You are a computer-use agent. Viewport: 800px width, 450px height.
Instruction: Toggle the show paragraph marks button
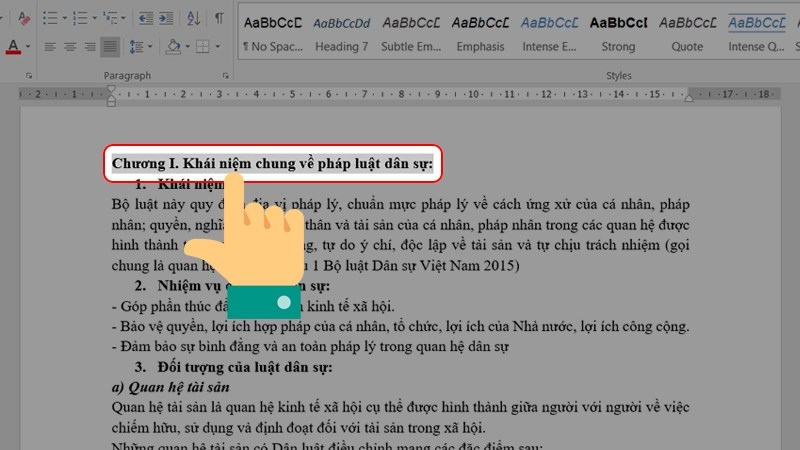coord(219,18)
